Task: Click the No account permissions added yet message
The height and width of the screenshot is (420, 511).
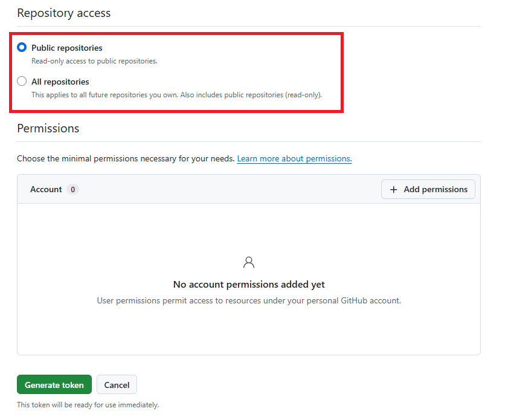Action: click(249, 285)
